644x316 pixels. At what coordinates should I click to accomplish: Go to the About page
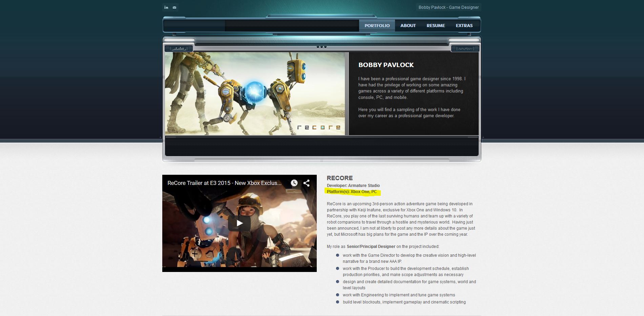click(x=408, y=25)
